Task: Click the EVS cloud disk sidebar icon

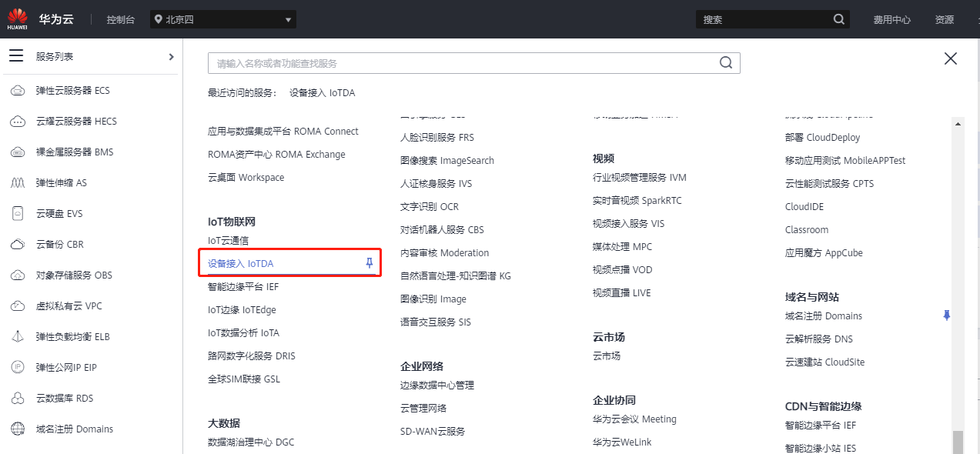Action: pos(17,214)
